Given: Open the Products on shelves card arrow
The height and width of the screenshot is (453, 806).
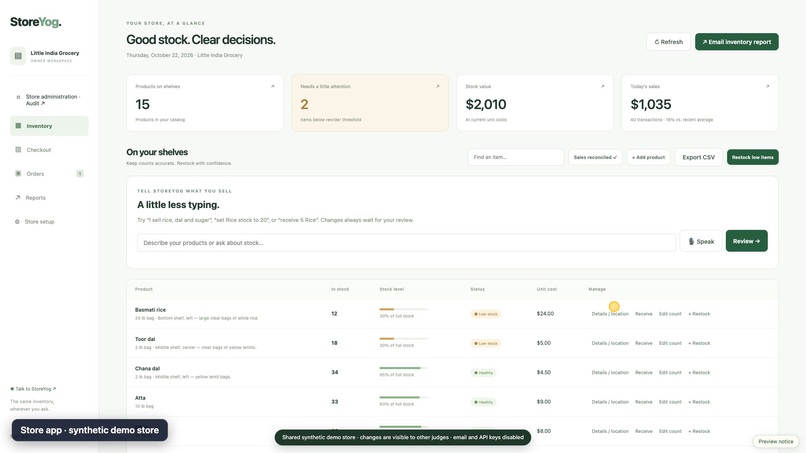Looking at the screenshot, I should pos(272,86).
